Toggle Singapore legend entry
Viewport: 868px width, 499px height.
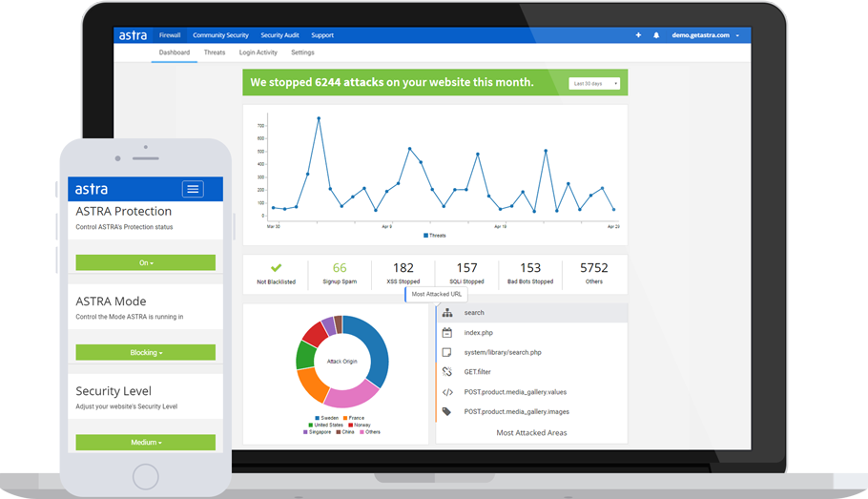[x=317, y=432]
